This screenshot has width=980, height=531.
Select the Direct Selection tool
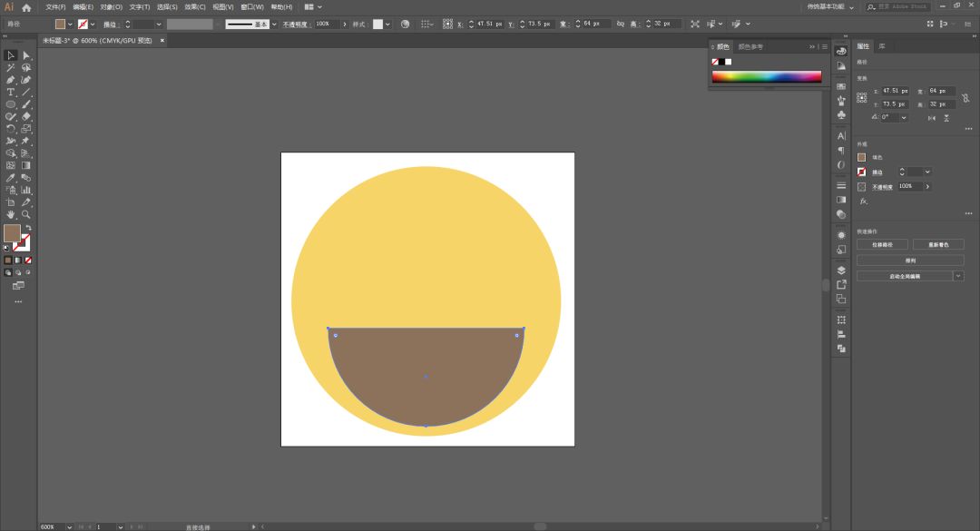[26, 55]
